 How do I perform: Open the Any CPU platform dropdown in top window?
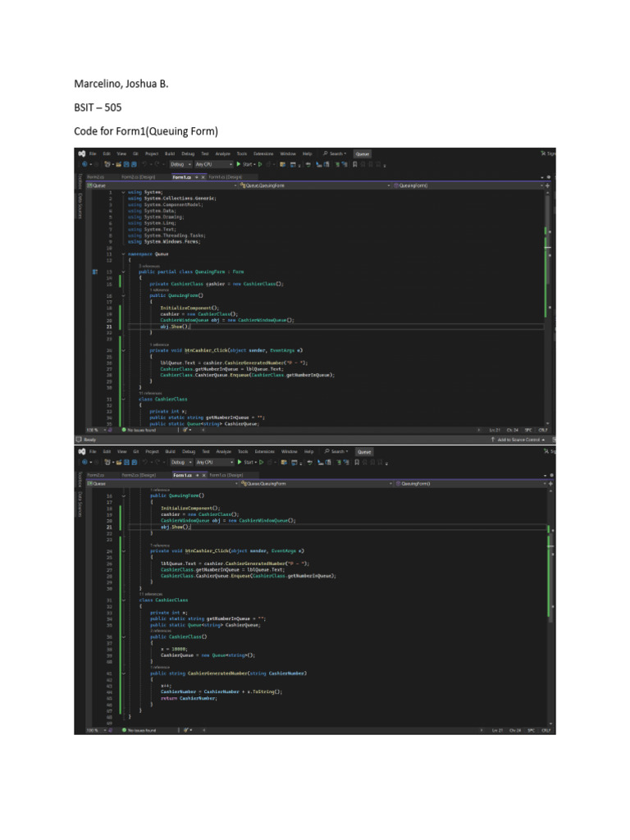(x=213, y=164)
